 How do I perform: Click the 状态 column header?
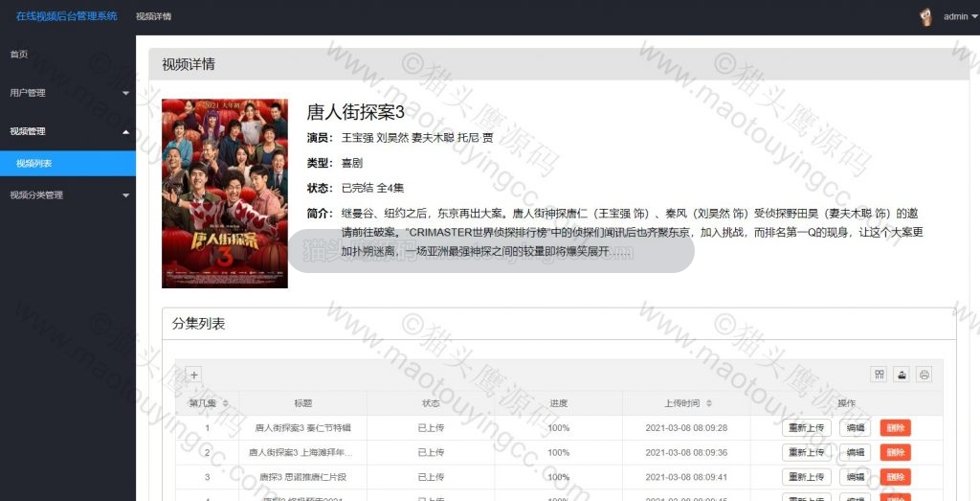431,403
